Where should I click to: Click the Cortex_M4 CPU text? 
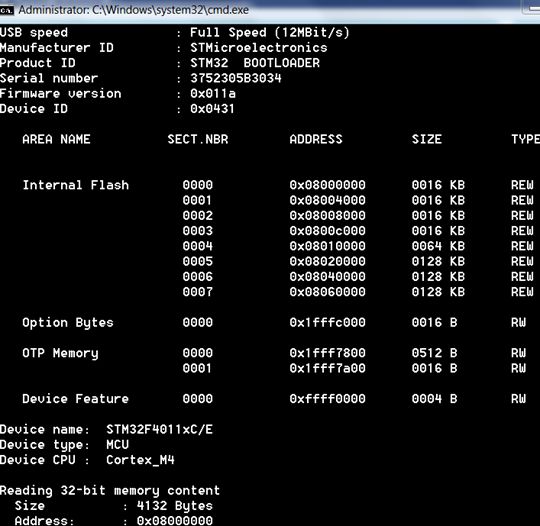pos(140,460)
